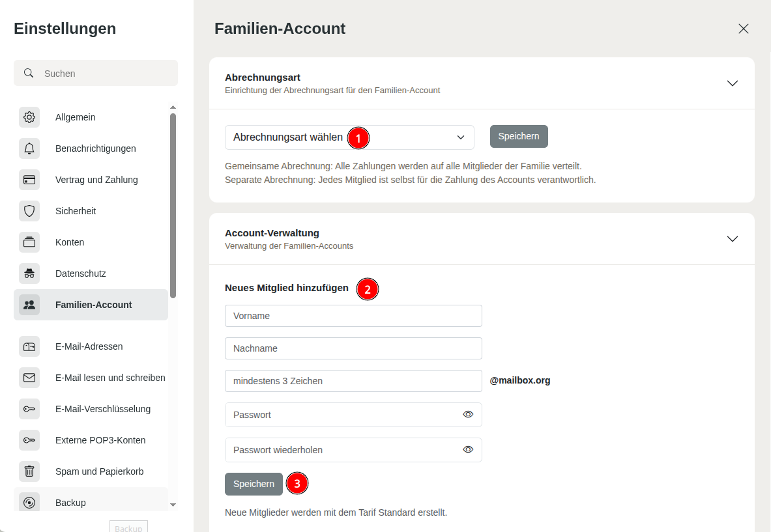The width and height of the screenshot is (771, 532).
Task: Collapse the Account-Verwaltung section
Action: tap(732, 239)
